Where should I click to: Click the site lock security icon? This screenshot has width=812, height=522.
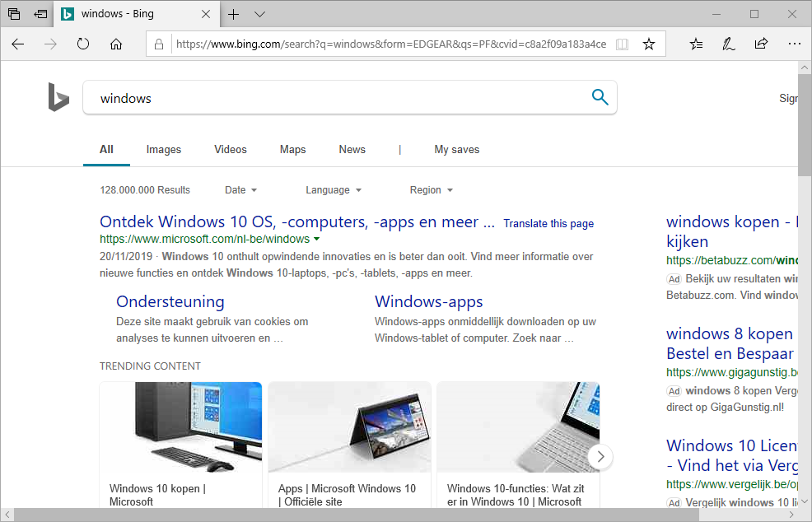[159, 44]
